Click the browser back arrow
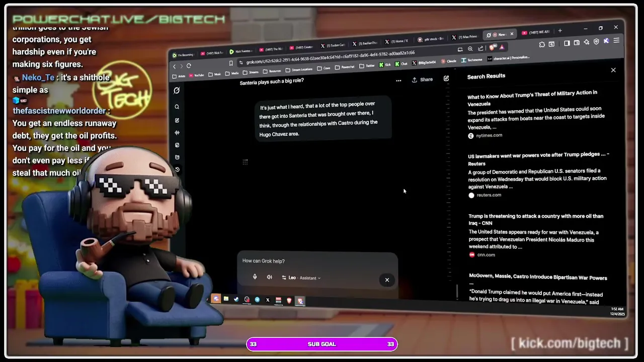The image size is (644, 362). (175, 66)
